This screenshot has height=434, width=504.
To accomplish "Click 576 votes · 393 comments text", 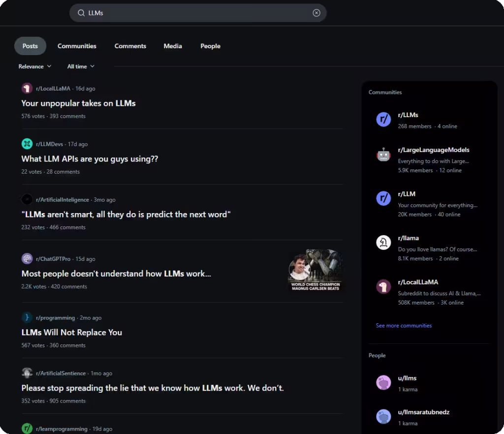I will [53, 116].
